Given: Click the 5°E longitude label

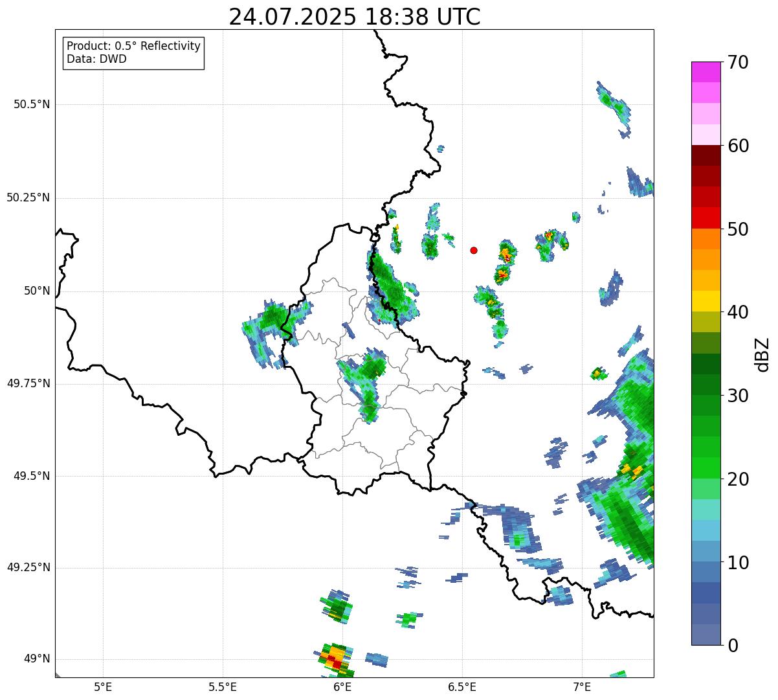Looking at the screenshot, I should [x=103, y=687].
